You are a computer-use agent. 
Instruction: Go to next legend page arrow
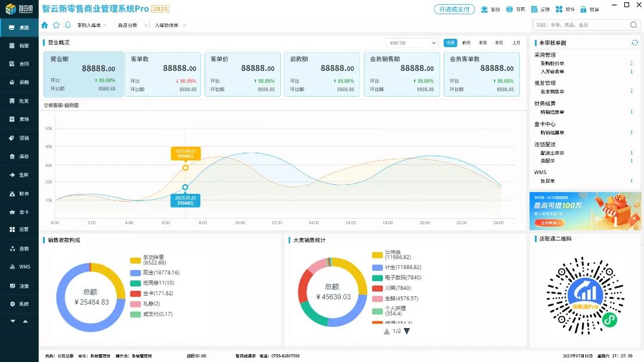(x=407, y=331)
